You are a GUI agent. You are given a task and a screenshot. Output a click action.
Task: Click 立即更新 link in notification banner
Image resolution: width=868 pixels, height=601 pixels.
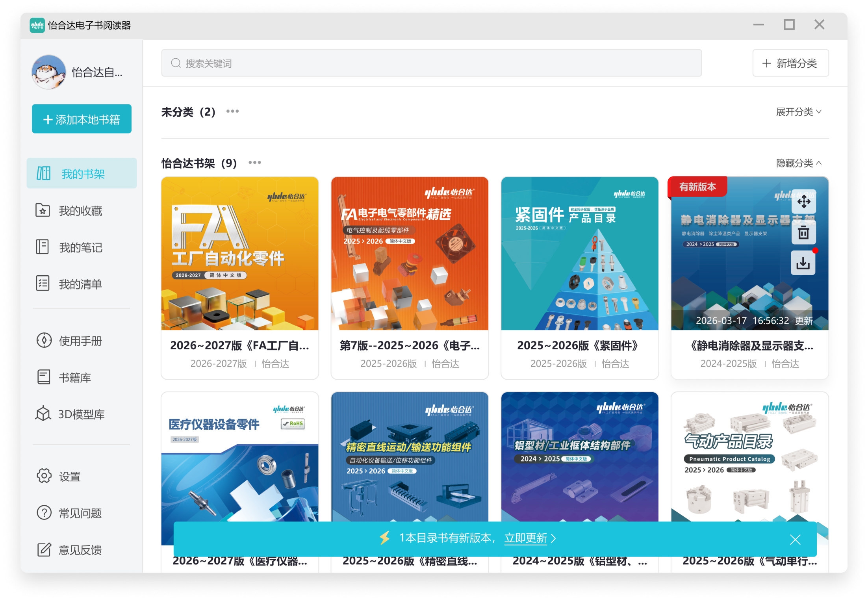[x=526, y=538]
